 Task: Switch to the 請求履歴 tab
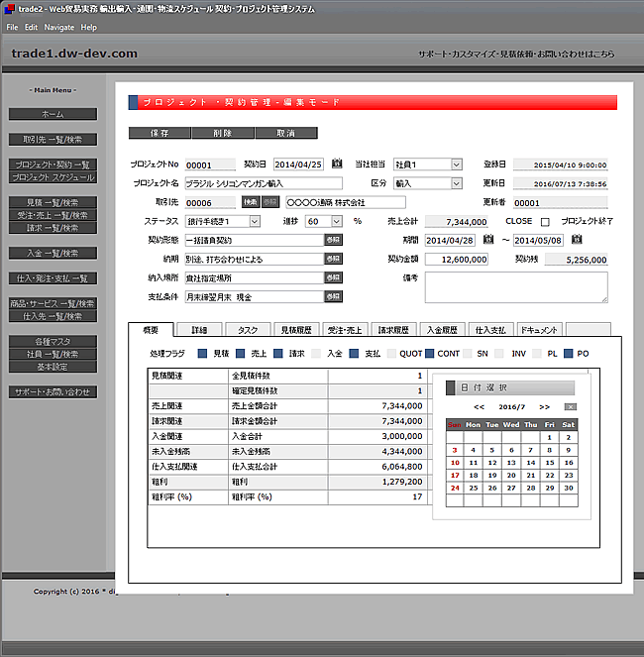tap(393, 330)
